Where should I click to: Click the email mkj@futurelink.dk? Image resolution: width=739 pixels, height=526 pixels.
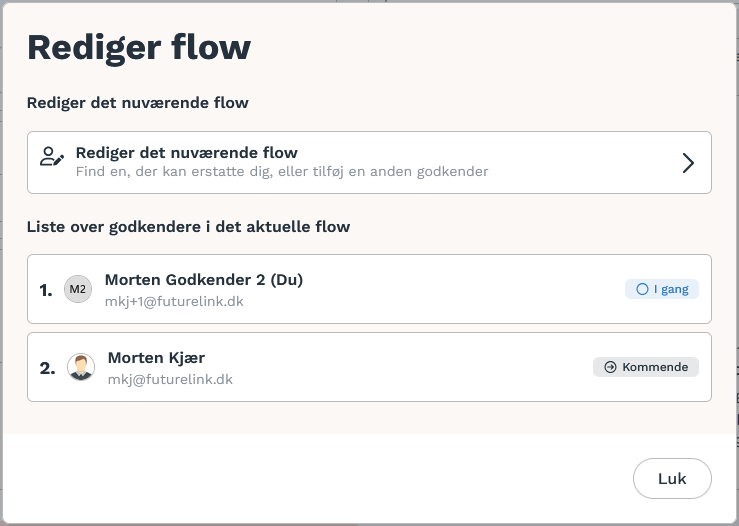tap(170, 380)
